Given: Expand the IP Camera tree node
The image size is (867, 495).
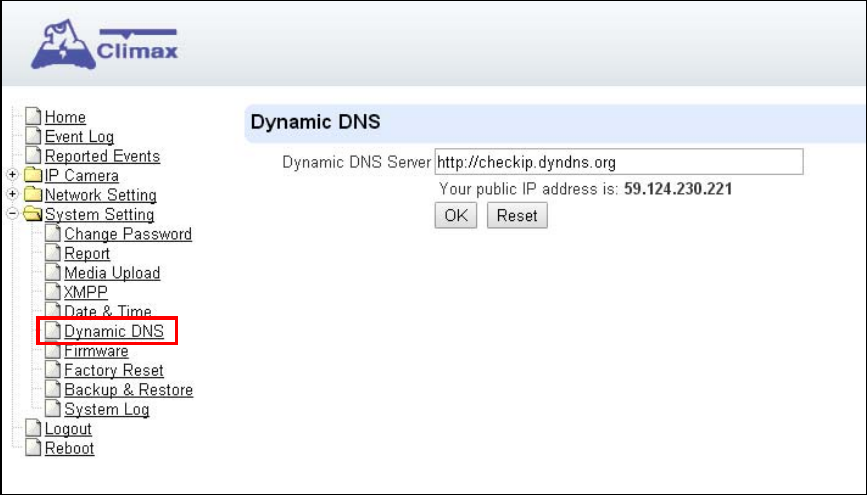Looking at the screenshot, I should [x=12, y=175].
